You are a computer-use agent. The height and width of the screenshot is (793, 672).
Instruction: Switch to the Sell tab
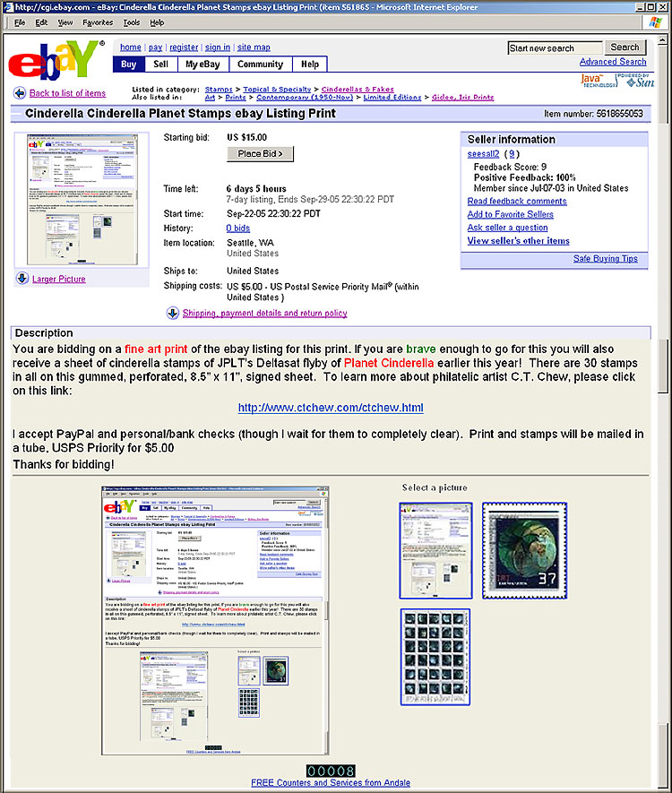pyautogui.click(x=160, y=65)
